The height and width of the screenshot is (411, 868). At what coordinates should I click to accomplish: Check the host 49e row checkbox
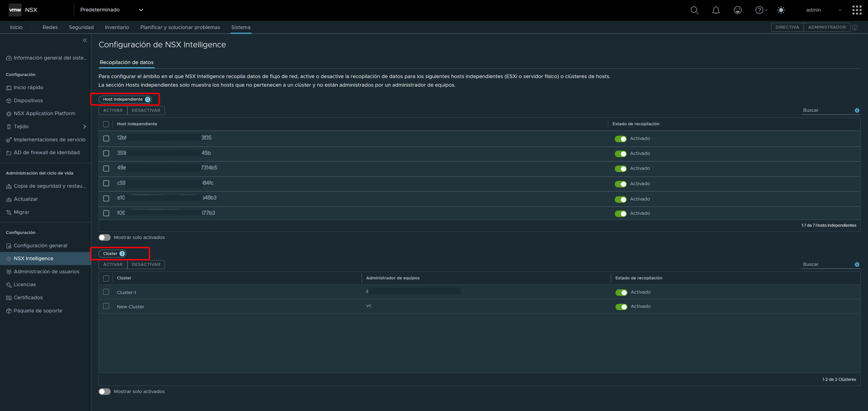click(x=106, y=168)
